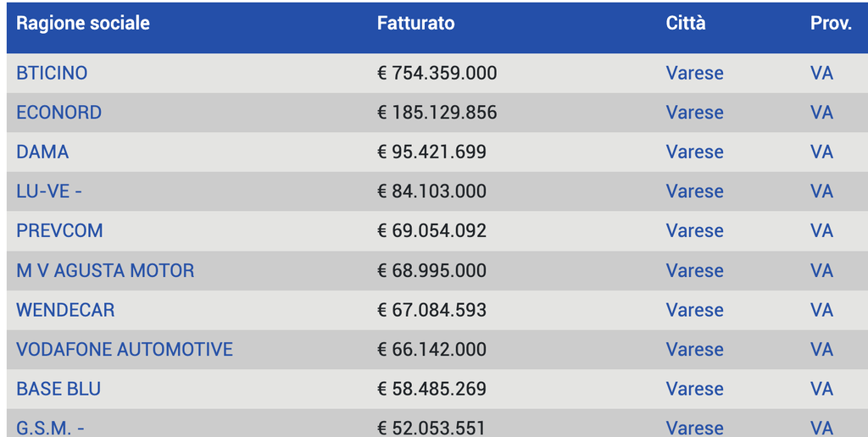
Task: Click the Ragione sociale column header
Action: tap(83, 24)
